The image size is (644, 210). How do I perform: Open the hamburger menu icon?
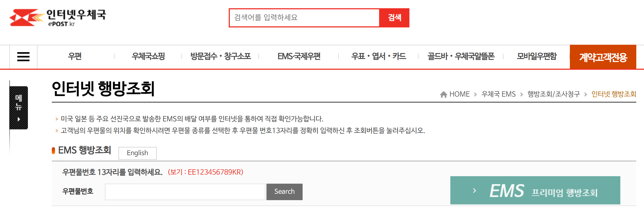click(23, 57)
